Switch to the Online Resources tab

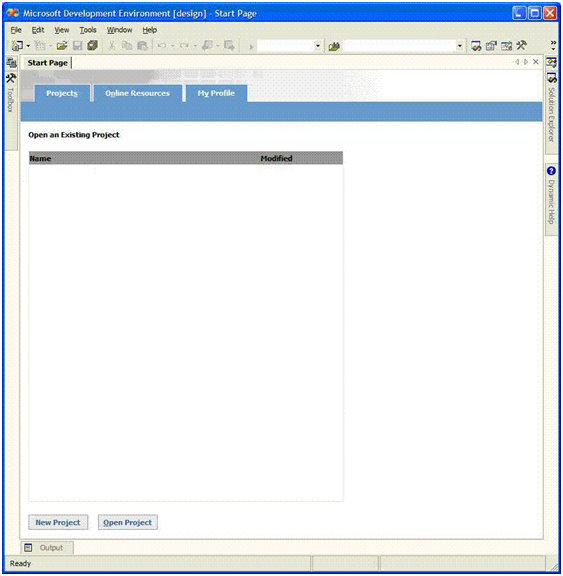click(138, 93)
